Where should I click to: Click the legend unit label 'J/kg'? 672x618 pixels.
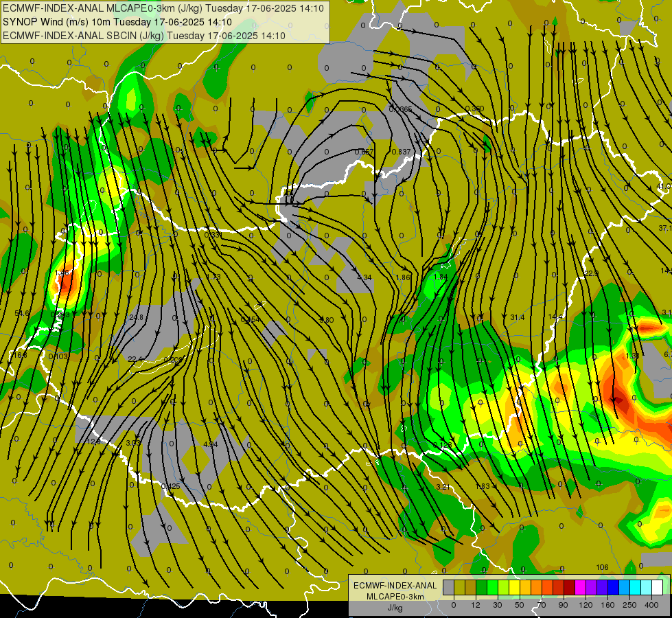tap(395, 608)
